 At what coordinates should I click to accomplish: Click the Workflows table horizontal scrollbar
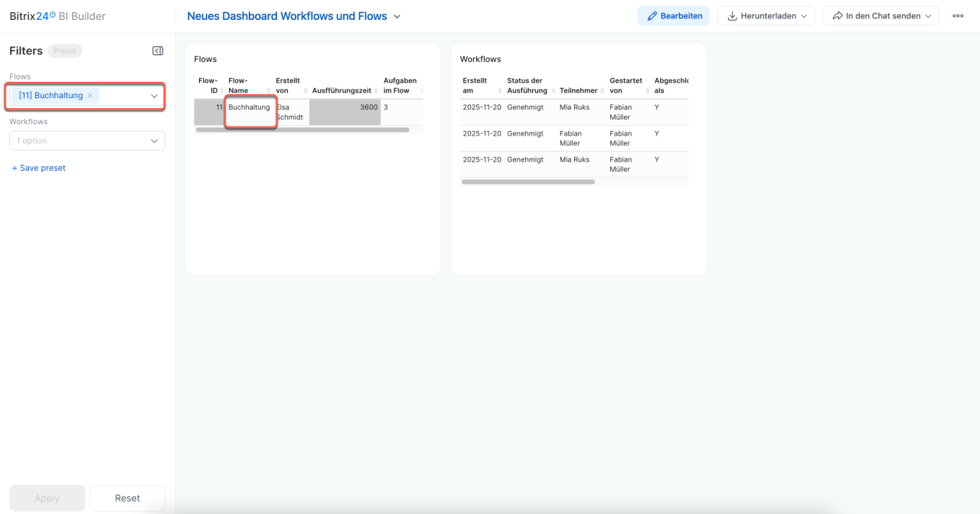coord(528,182)
